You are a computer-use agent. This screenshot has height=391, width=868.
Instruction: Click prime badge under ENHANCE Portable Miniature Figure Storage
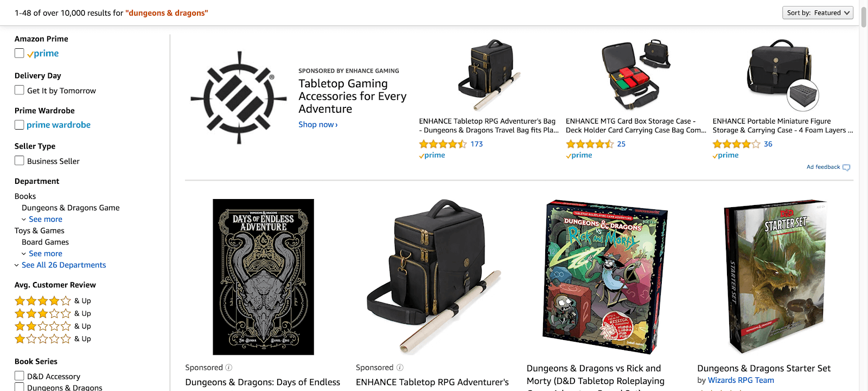point(726,156)
